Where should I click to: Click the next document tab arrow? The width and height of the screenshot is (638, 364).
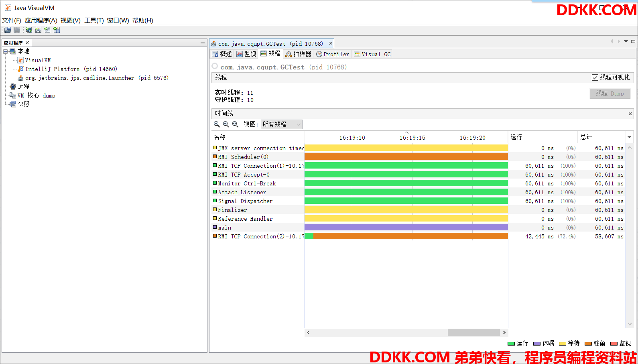[619, 41]
